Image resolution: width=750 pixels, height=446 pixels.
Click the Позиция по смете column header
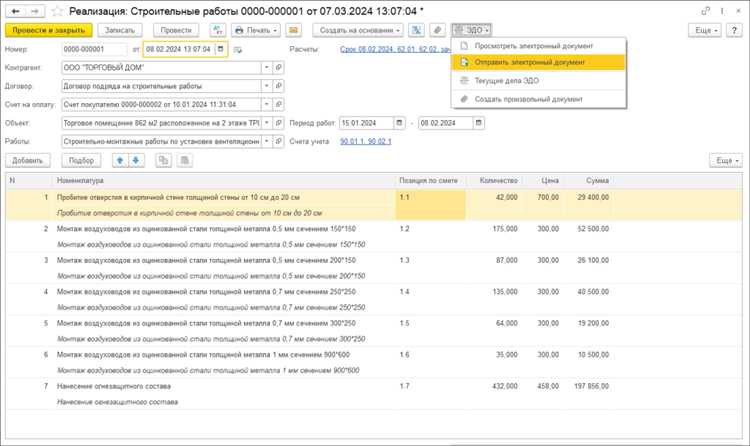pos(429,180)
